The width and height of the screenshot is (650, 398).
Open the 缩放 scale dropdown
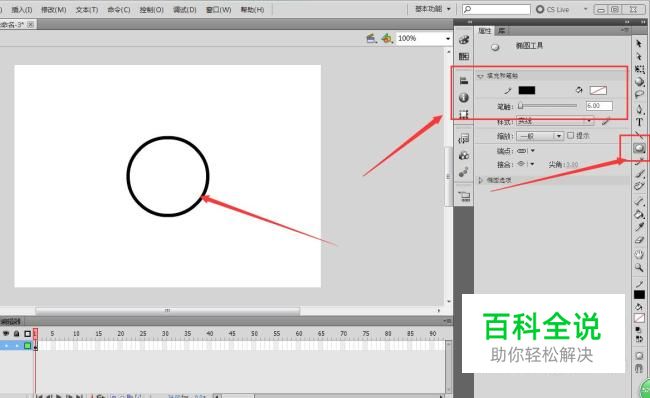[540, 136]
